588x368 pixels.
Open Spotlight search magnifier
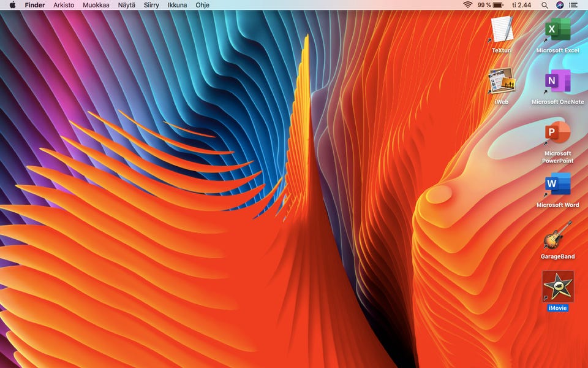tap(545, 5)
